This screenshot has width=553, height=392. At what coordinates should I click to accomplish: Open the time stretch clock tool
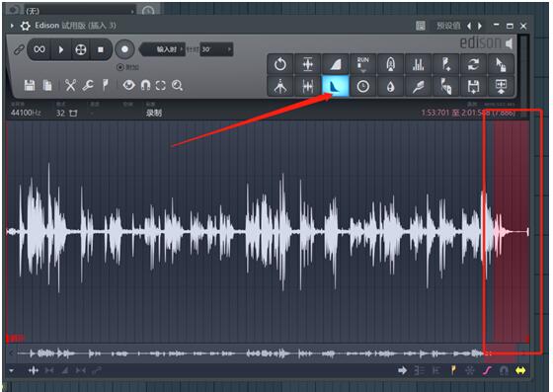(362, 86)
